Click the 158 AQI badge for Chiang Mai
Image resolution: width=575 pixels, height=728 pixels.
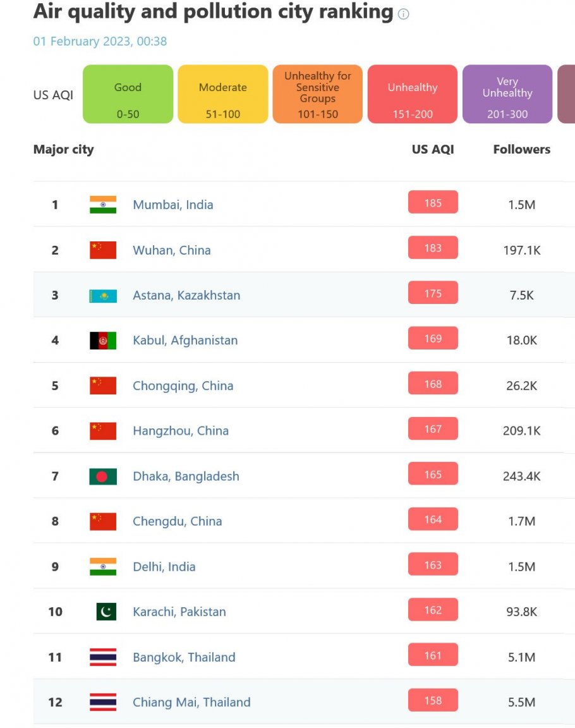point(433,700)
